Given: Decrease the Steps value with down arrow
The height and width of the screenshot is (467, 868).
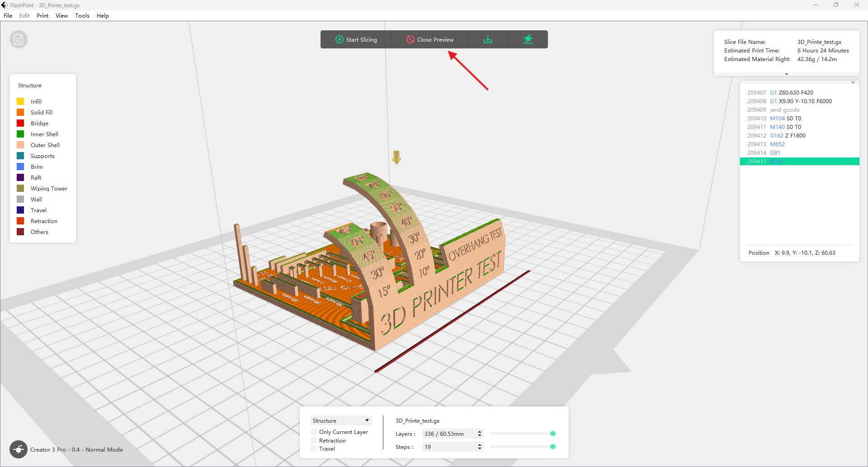Looking at the screenshot, I should coord(480,449).
